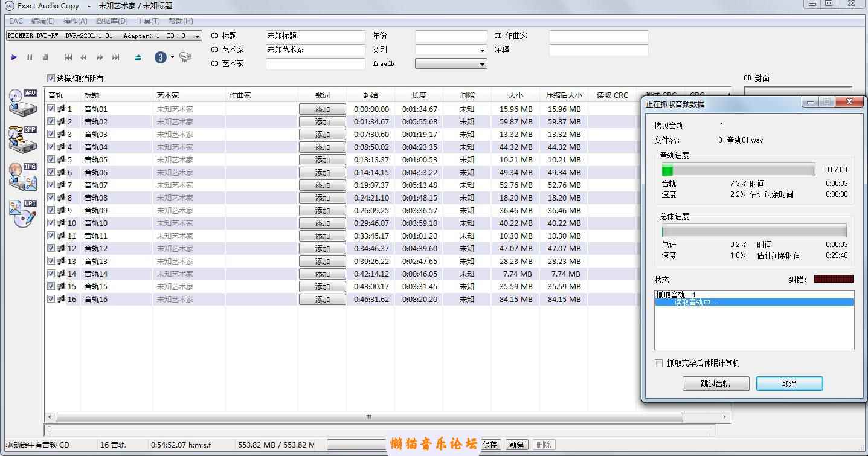Click the 注释 comment input field
The height and width of the screenshot is (456, 868).
(599, 50)
